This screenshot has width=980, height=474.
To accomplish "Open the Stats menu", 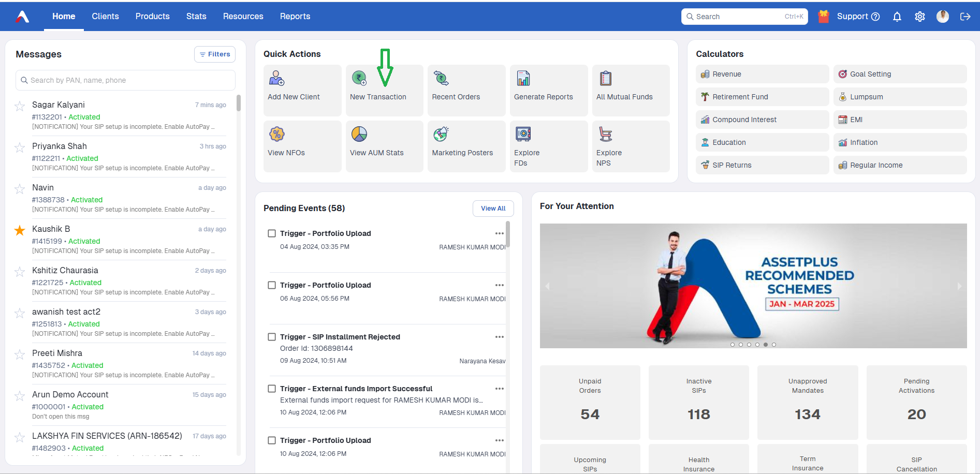I will pyautogui.click(x=196, y=17).
